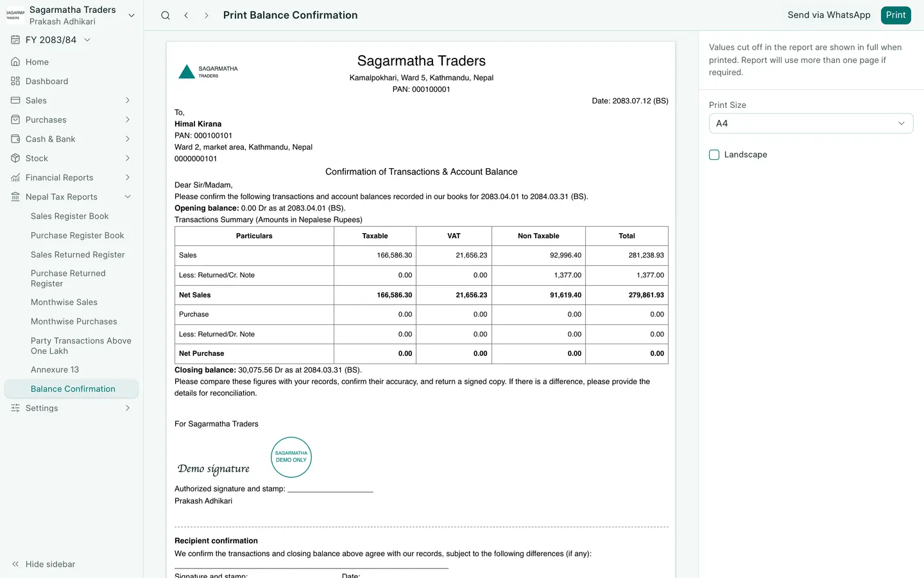Go back with the left arrow
This screenshot has width=924, height=578.
186,15
